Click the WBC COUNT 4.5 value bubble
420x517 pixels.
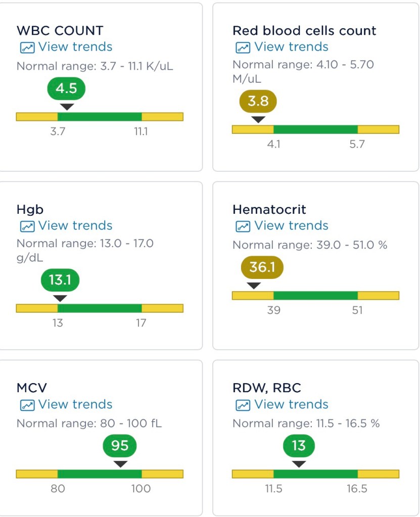tap(66, 88)
